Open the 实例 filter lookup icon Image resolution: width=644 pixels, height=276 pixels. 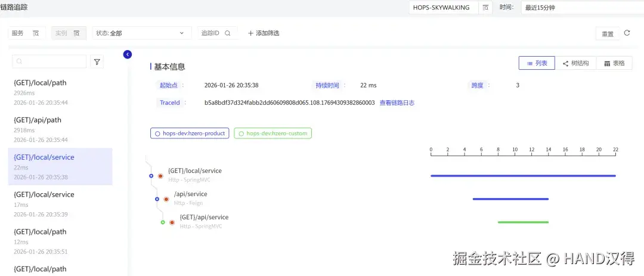tap(76, 33)
